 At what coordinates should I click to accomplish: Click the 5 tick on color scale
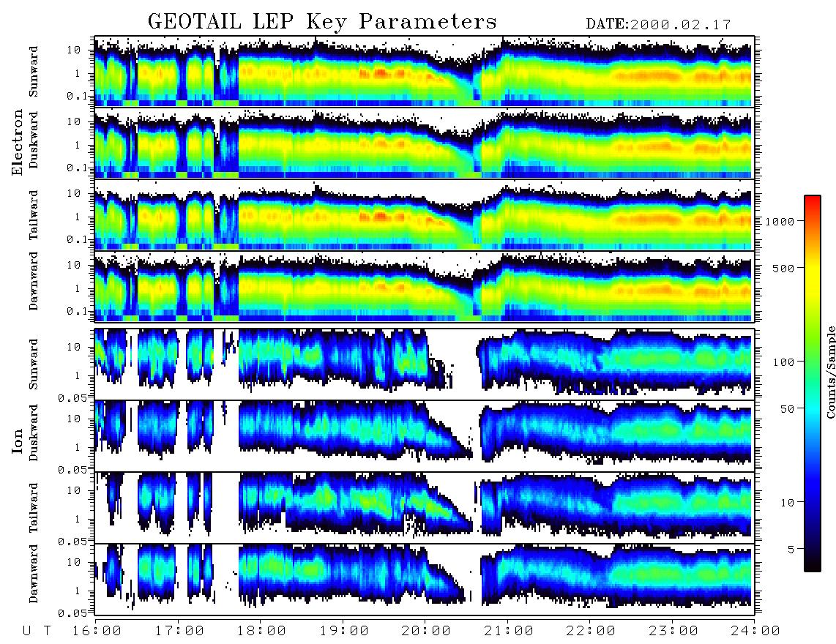point(791,549)
